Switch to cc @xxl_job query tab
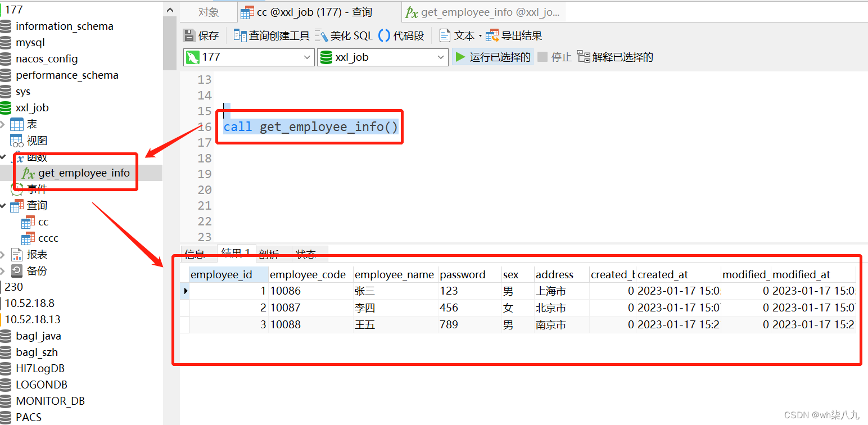868x425 pixels. [x=319, y=12]
